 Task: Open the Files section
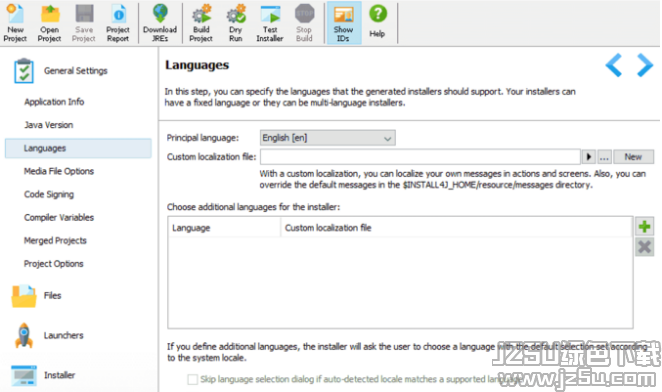coord(37,295)
